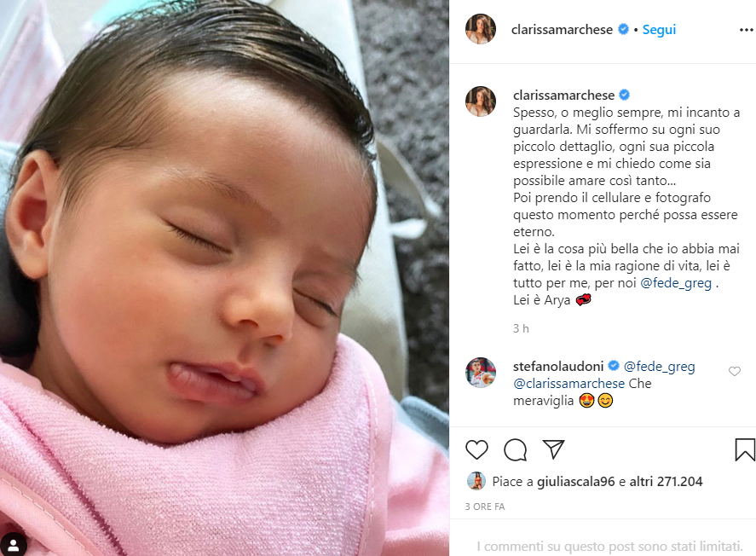This screenshot has width=756, height=556.
Task: Click the Segui follow button
Action: click(x=659, y=30)
